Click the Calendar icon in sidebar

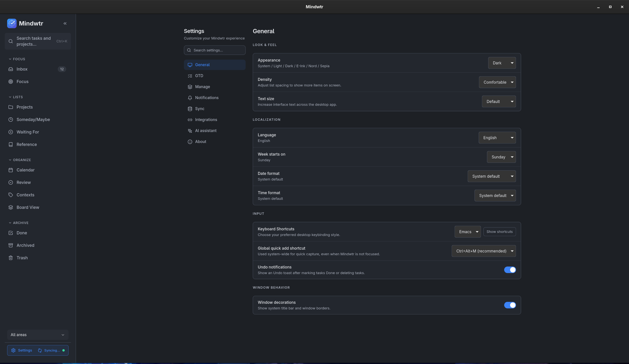[x=11, y=170]
